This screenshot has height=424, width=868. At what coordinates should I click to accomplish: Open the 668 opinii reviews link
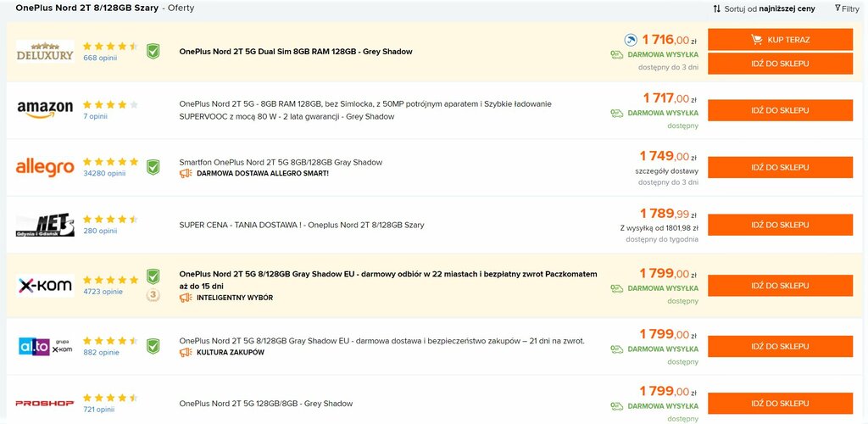tap(100, 58)
